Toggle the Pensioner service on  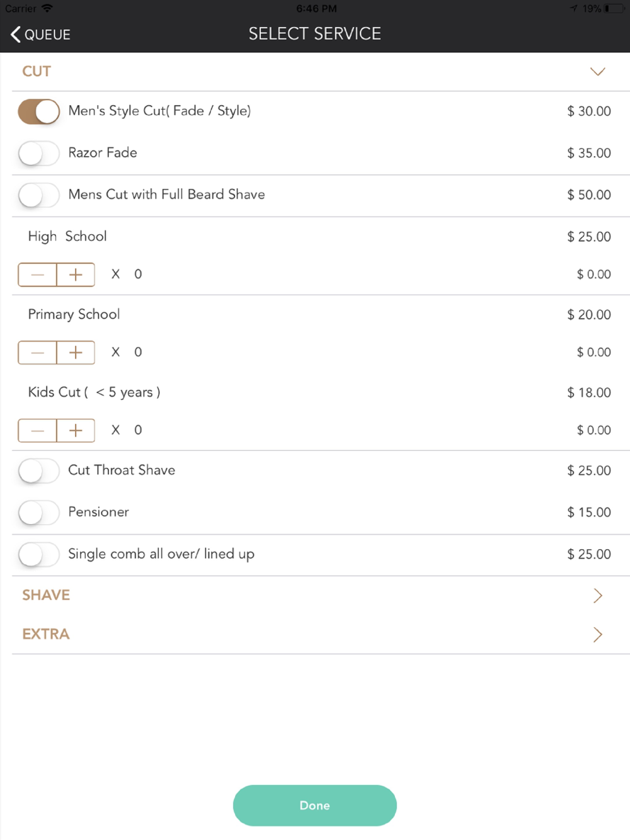point(39,513)
